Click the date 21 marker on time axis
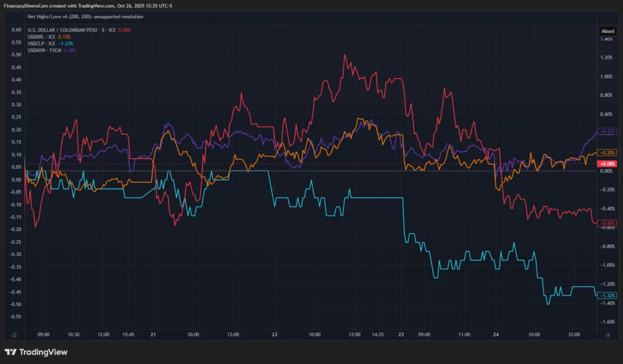The height and width of the screenshot is (364, 623). 153,334
